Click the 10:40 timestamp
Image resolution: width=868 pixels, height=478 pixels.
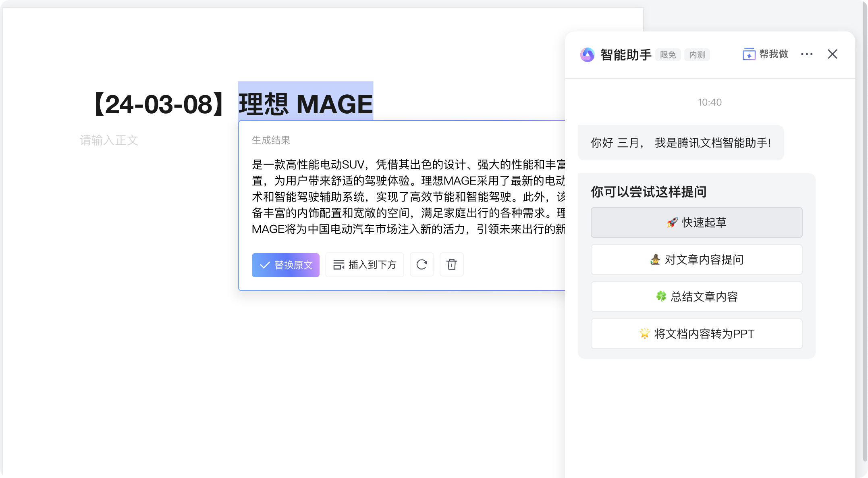pyautogui.click(x=710, y=102)
